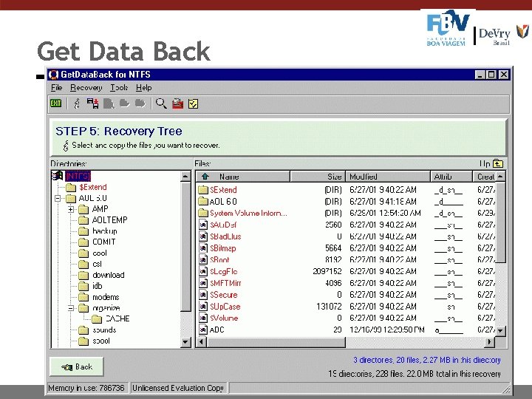Image resolution: width=532 pixels, height=399 pixels.
Task: Open the magnifier search toolbar icon
Action: tap(161, 103)
